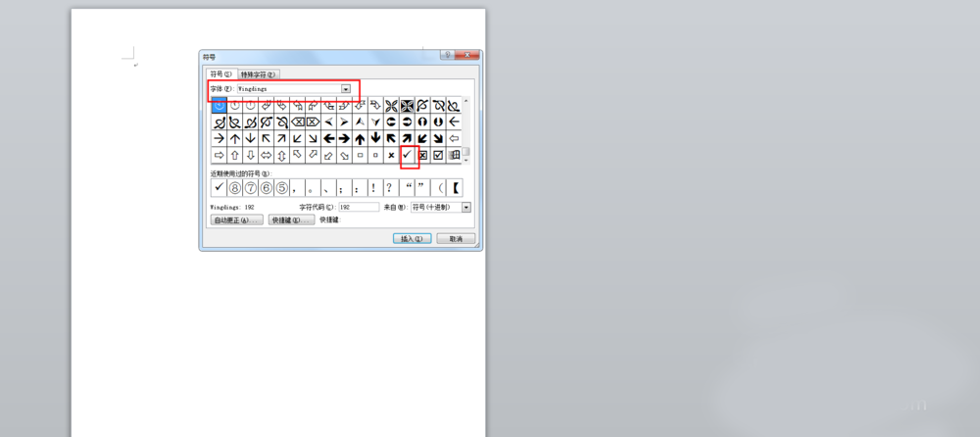Select the bold down arrow symbol
The image size is (980, 437).
pyautogui.click(x=375, y=138)
